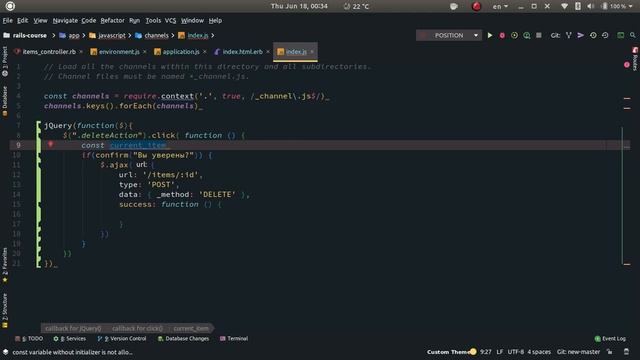Run the POSITION configuration with the green play icon
Image resolution: width=640 pixels, height=360 pixels.
click(490, 36)
